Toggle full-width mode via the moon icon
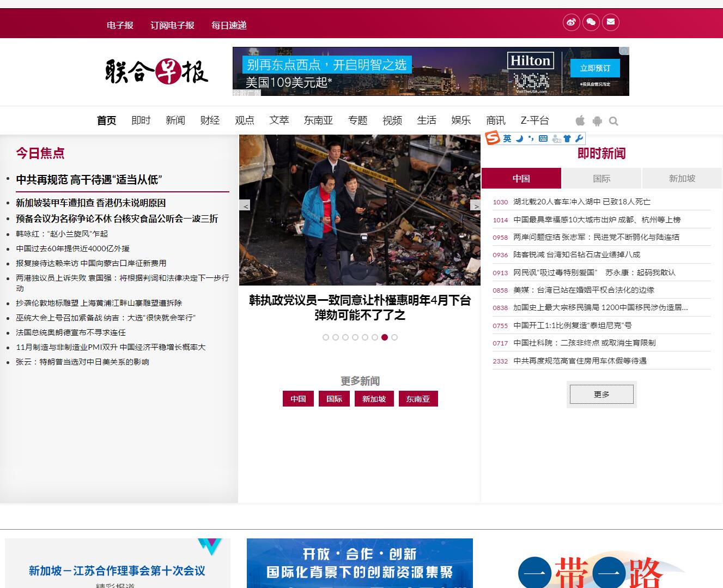This screenshot has width=723, height=588. click(519, 138)
